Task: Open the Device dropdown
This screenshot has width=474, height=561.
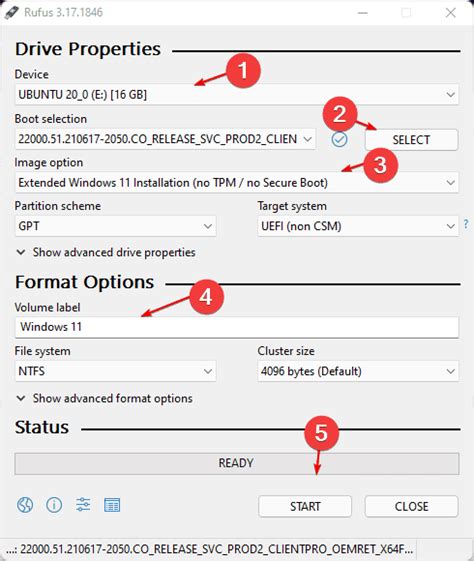Action: pyautogui.click(x=236, y=94)
